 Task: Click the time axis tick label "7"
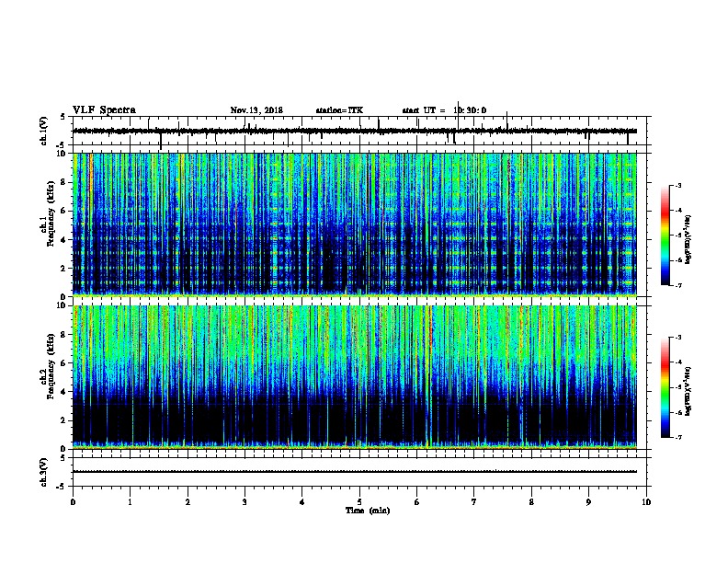(474, 502)
